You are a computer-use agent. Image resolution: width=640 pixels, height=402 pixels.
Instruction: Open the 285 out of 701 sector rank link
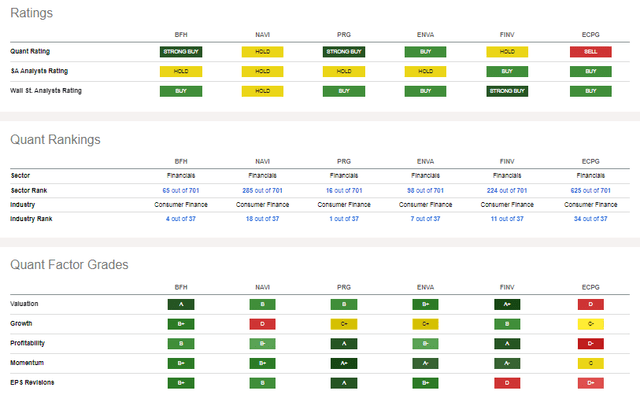(262, 191)
